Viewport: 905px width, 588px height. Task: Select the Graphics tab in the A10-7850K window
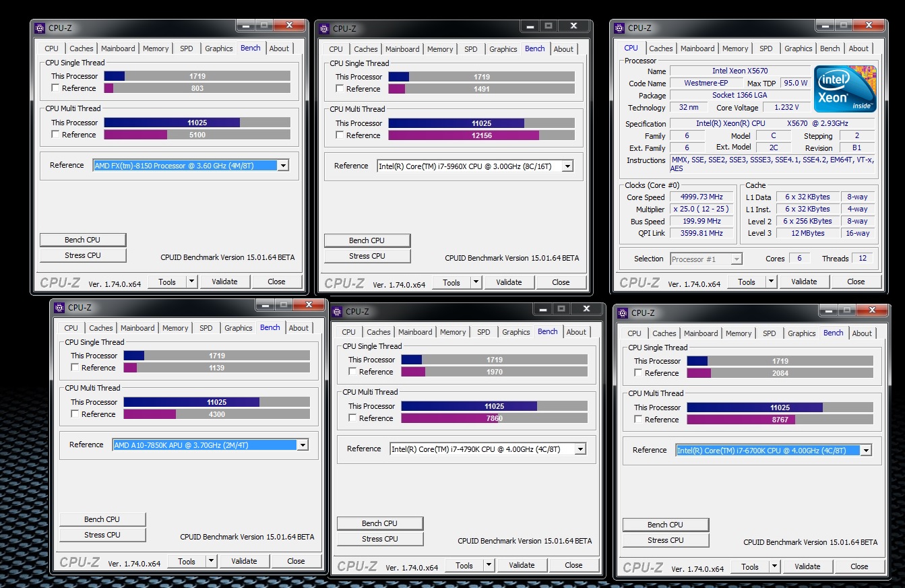click(x=239, y=328)
